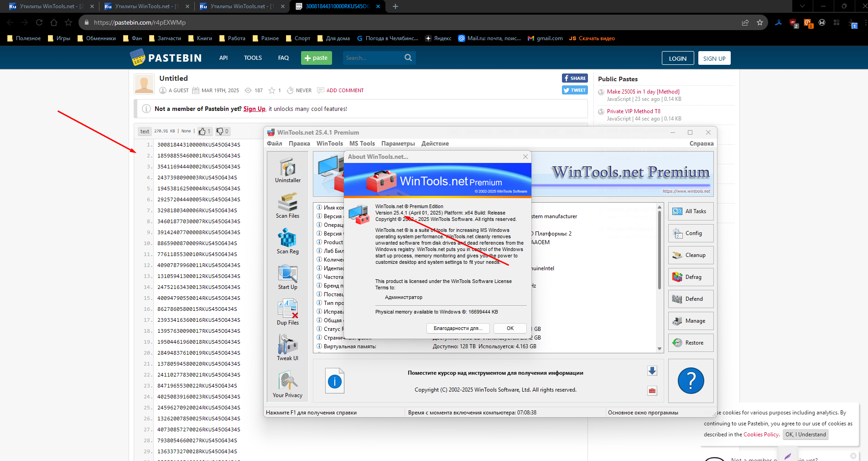Viewport: 868px width, 461px height.
Task: Open the MS Tools menu
Action: point(362,143)
